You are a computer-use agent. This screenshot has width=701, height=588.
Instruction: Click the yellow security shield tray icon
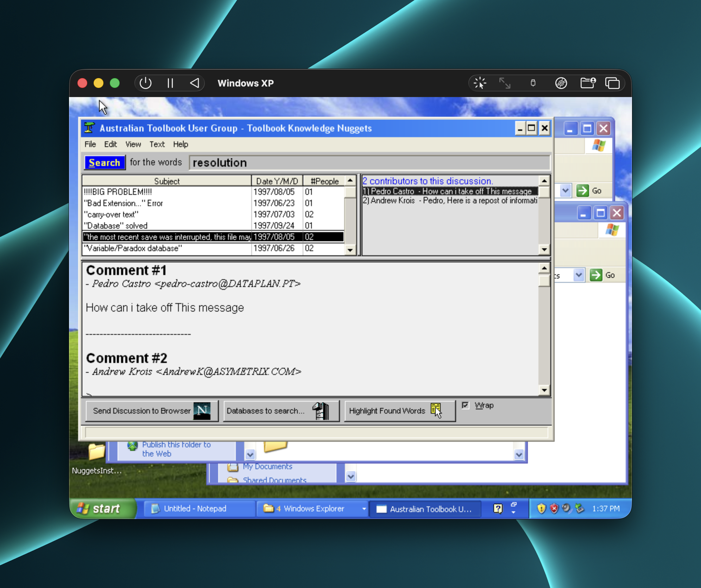[541, 509]
